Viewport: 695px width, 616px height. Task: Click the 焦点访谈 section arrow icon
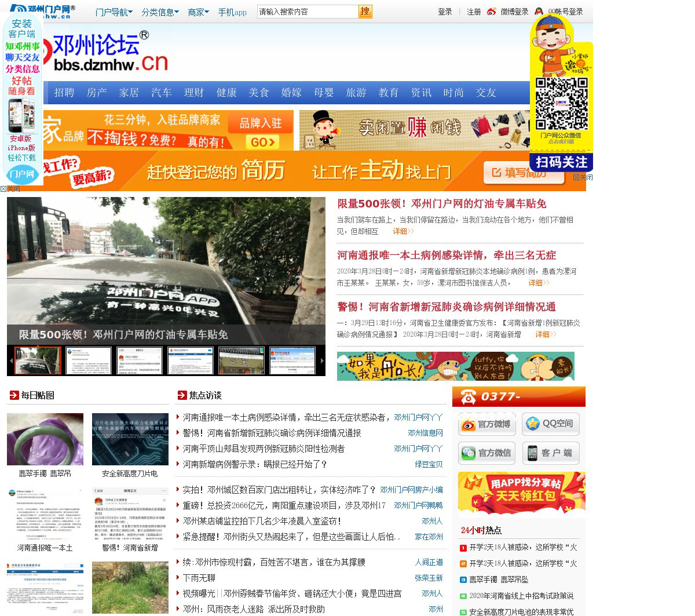coord(182,395)
